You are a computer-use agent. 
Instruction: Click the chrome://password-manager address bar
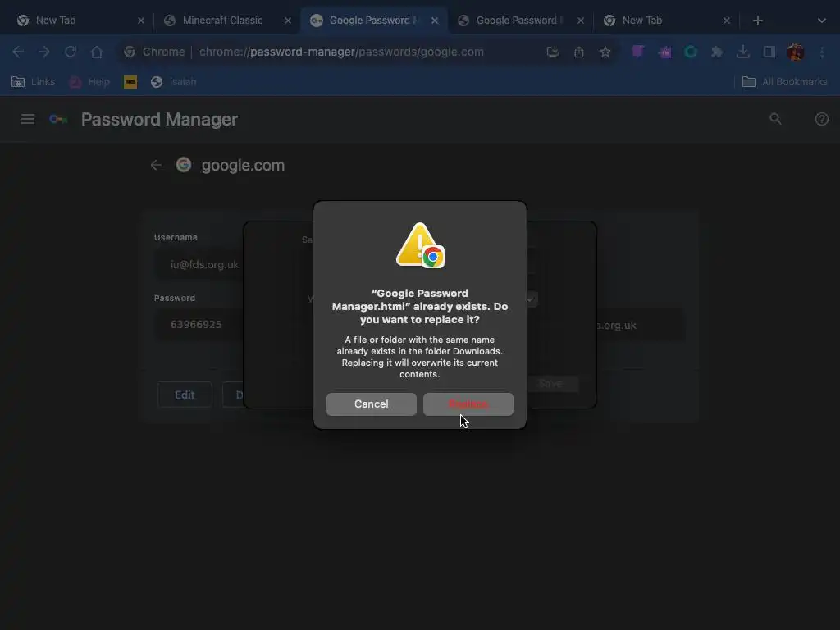pyautogui.click(x=341, y=52)
